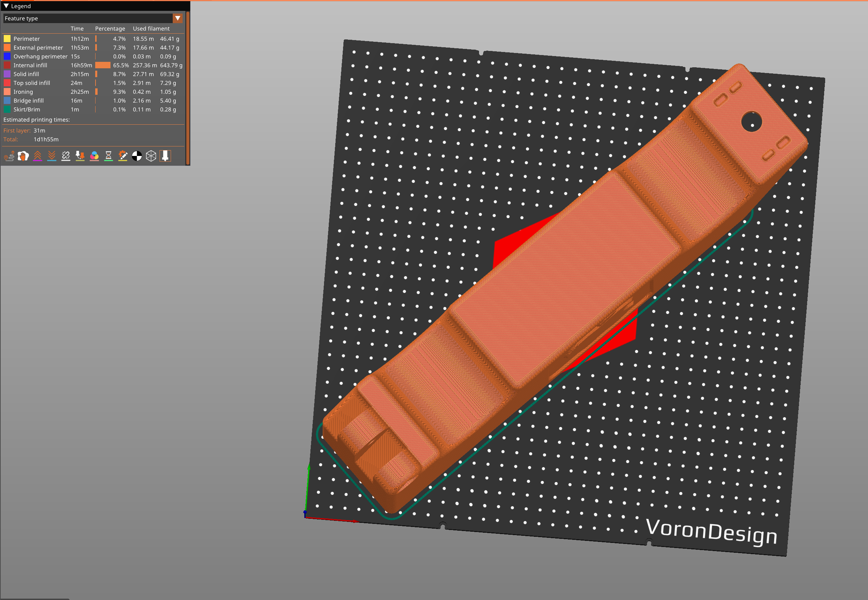
Task: Toggle deretractions visibility icon
Action: [52, 156]
